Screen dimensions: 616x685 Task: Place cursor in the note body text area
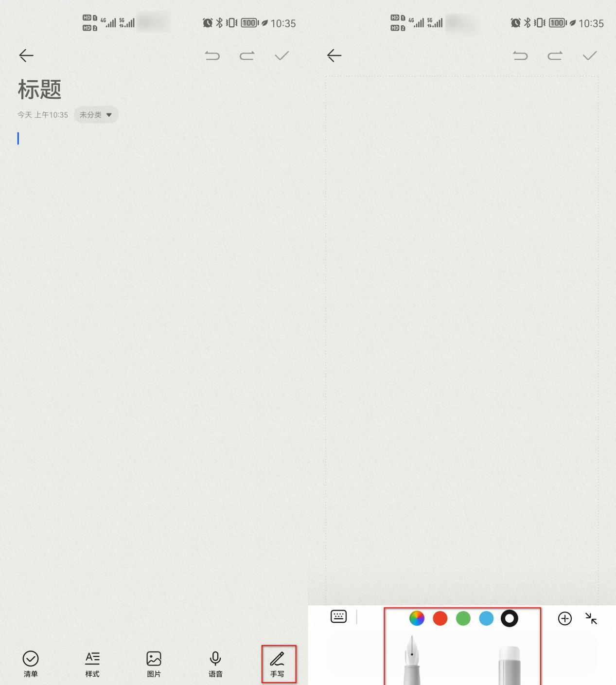[154, 379]
